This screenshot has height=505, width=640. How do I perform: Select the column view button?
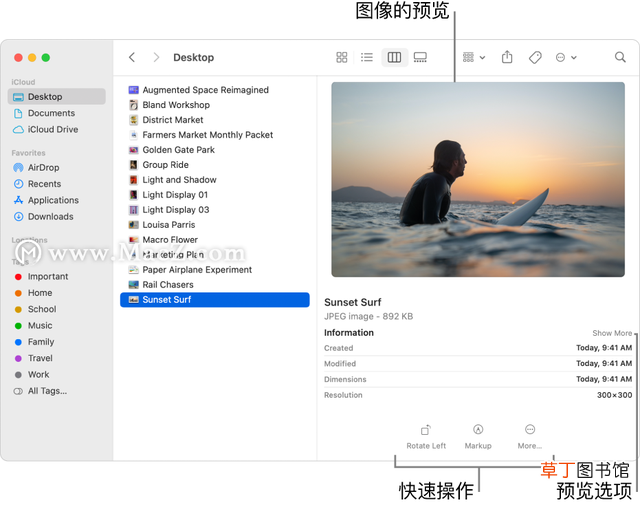tap(394, 57)
